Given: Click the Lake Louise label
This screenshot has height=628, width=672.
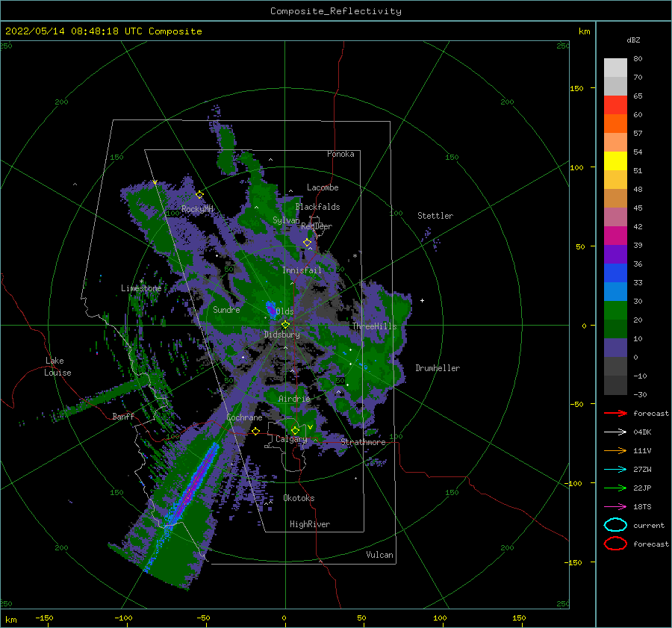Looking at the screenshot, I should click(57, 367).
